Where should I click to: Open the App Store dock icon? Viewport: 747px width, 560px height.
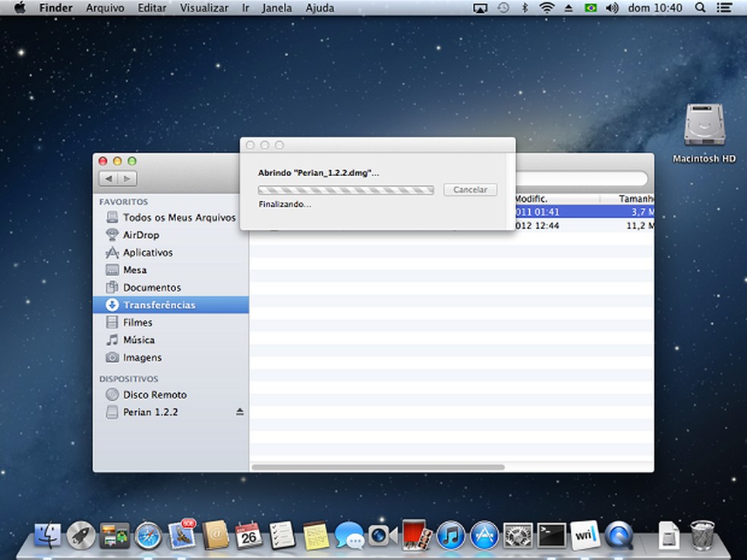pyautogui.click(x=484, y=536)
